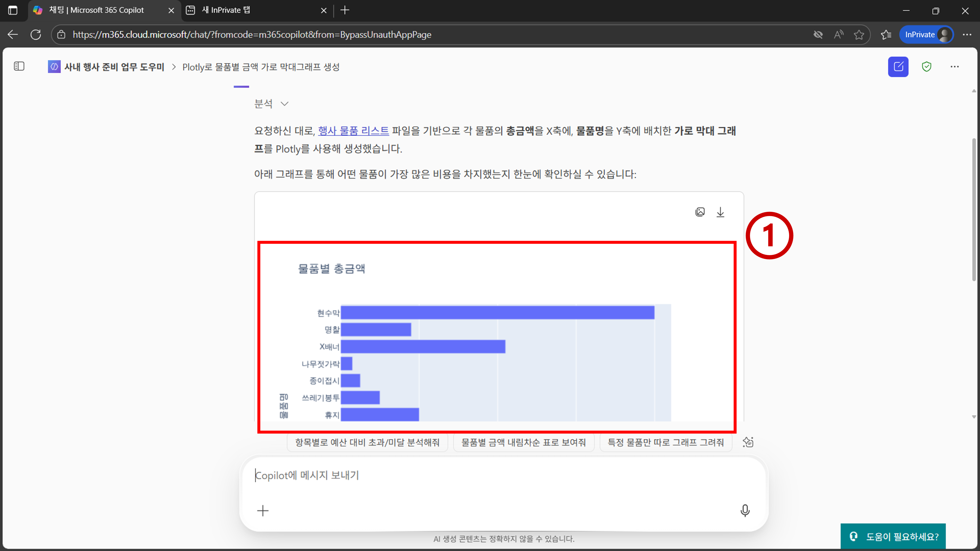Viewport: 980px width, 551px height.
Task: Click the browser favorites star icon
Action: point(859,35)
